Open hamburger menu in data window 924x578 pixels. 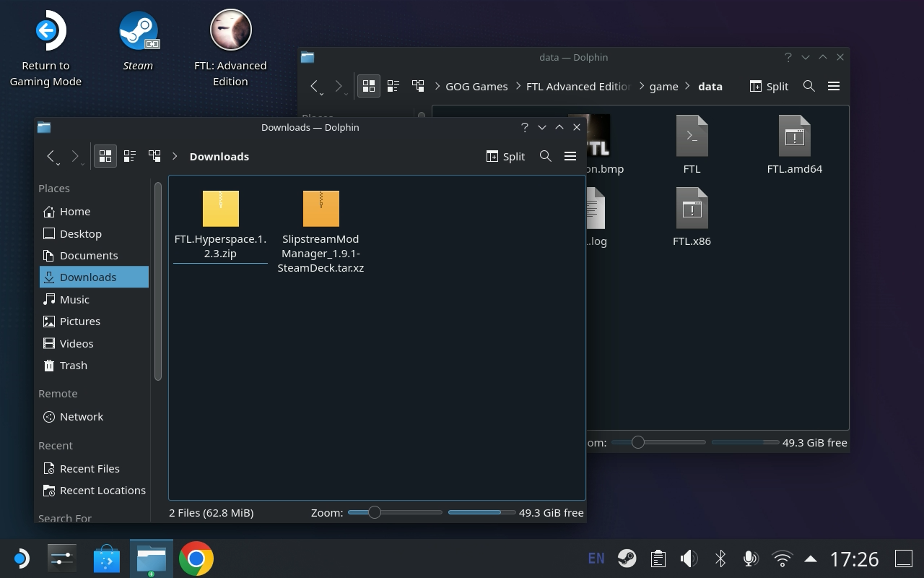tap(834, 86)
